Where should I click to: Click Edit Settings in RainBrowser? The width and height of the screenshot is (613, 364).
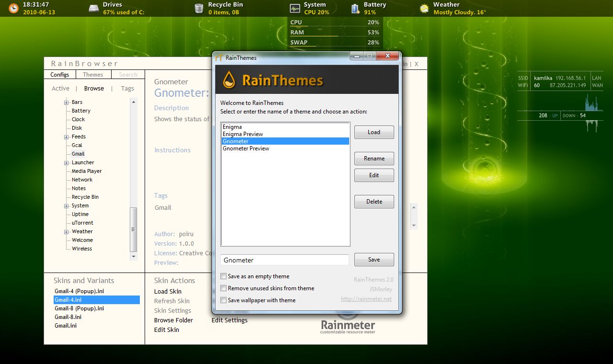click(x=229, y=320)
